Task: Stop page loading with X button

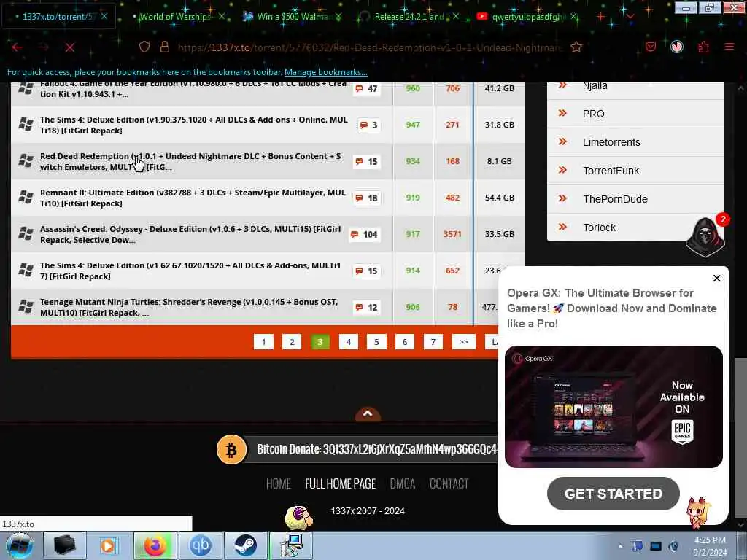Action: tap(70, 47)
